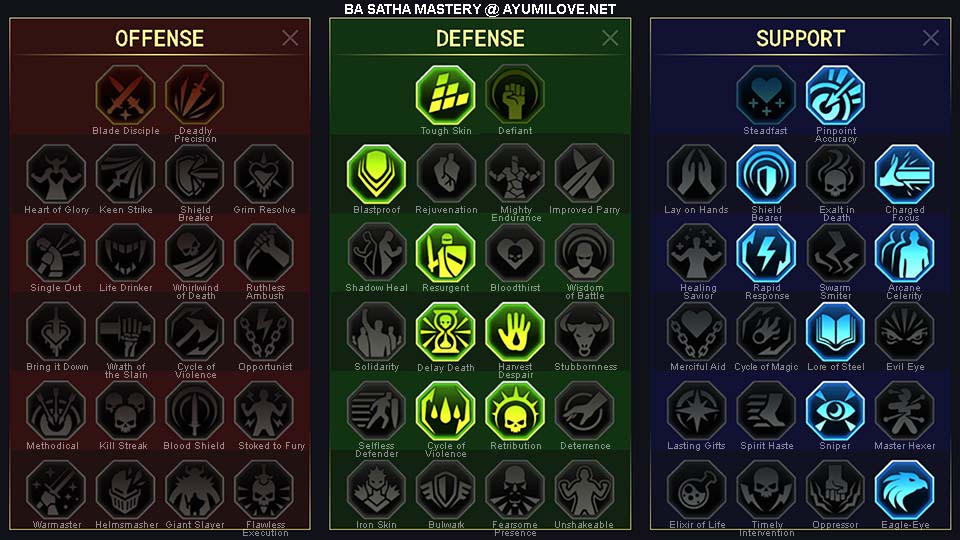Select the Eagle-Eye support mastery
This screenshot has height=540, width=960.
click(x=905, y=490)
